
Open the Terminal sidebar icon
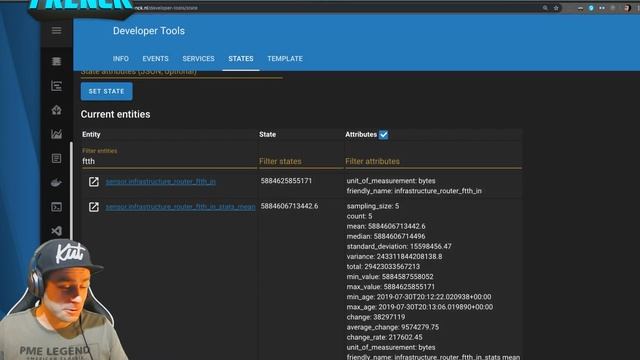[x=56, y=207]
